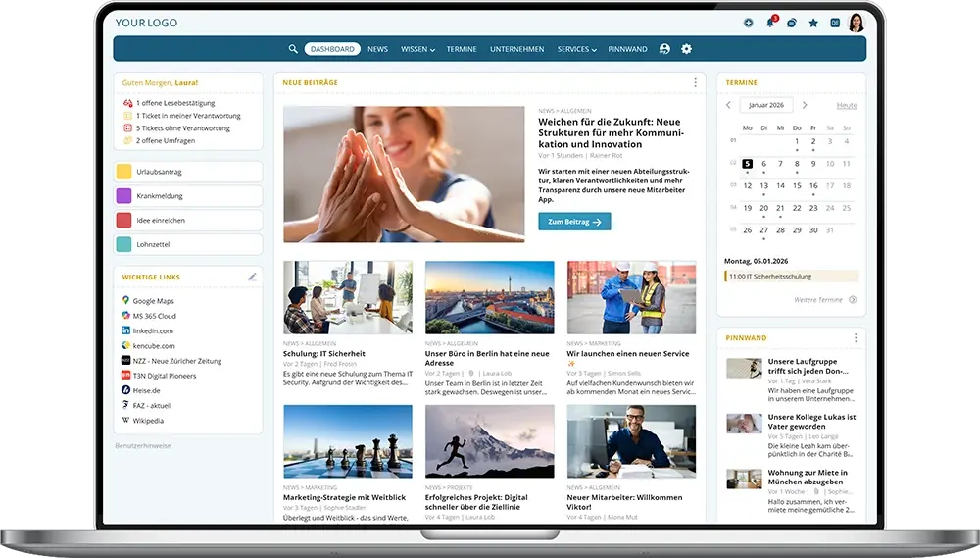Click the purple Krankmeldung icon
The image size is (980, 558).
coord(123,196)
